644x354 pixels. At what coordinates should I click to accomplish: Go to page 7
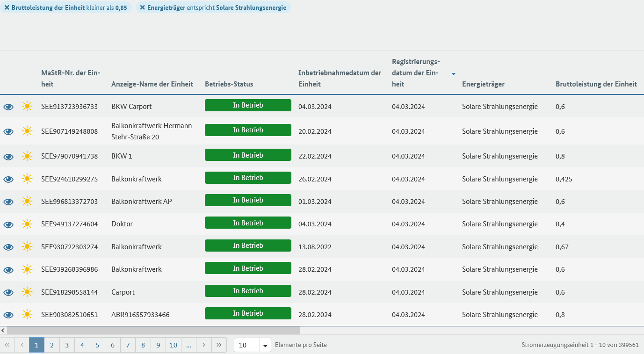[128, 345]
